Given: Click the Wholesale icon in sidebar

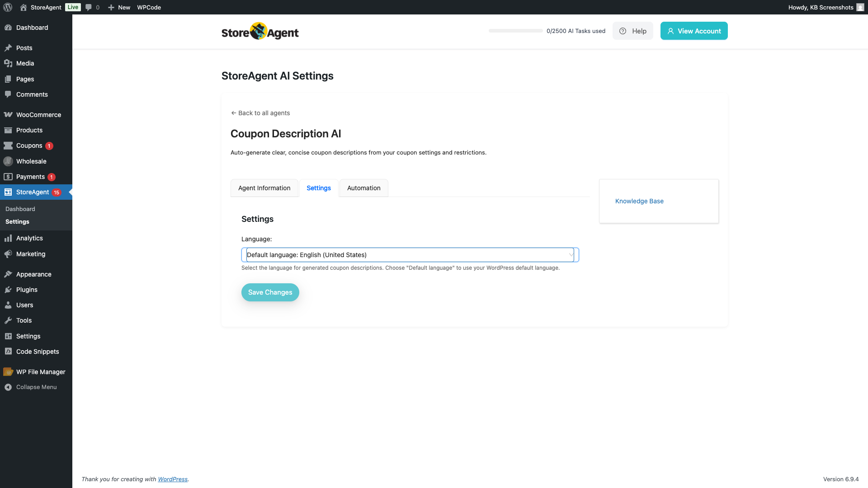Looking at the screenshot, I should (8, 161).
